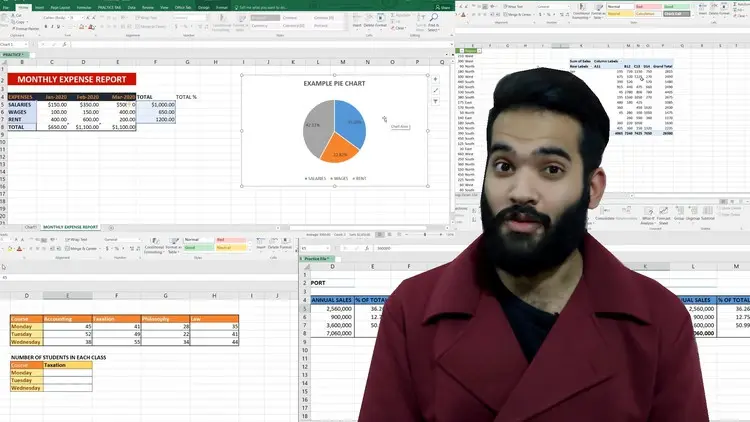Click the TOTAL % header cell
750x422 pixels.
tap(187, 97)
